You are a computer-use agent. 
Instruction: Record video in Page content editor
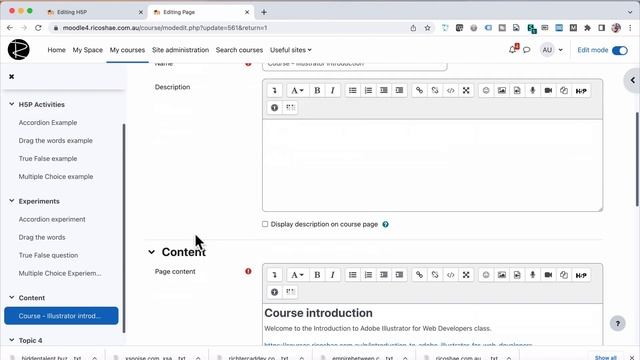click(x=548, y=275)
